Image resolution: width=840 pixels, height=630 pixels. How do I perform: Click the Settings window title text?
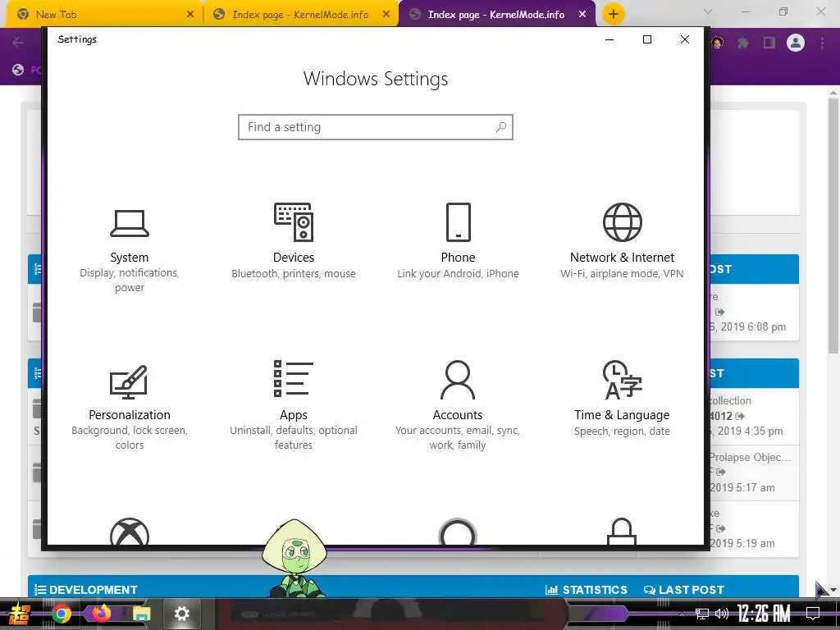77,39
